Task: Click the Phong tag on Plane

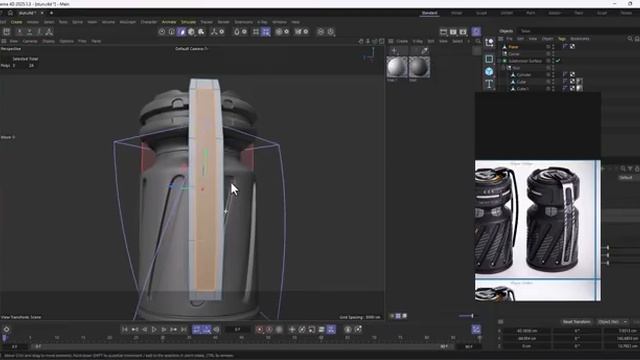Action: [x=565, y=47]
